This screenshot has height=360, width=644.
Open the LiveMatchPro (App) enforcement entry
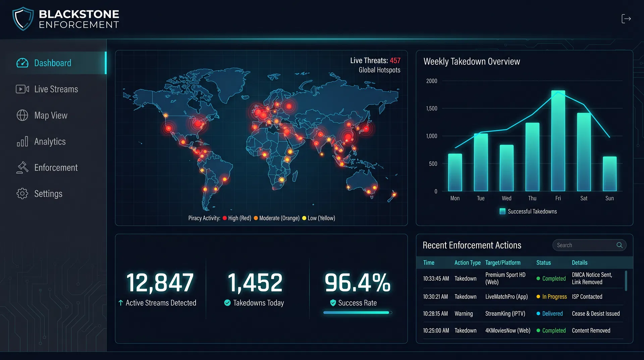(506, 297)
